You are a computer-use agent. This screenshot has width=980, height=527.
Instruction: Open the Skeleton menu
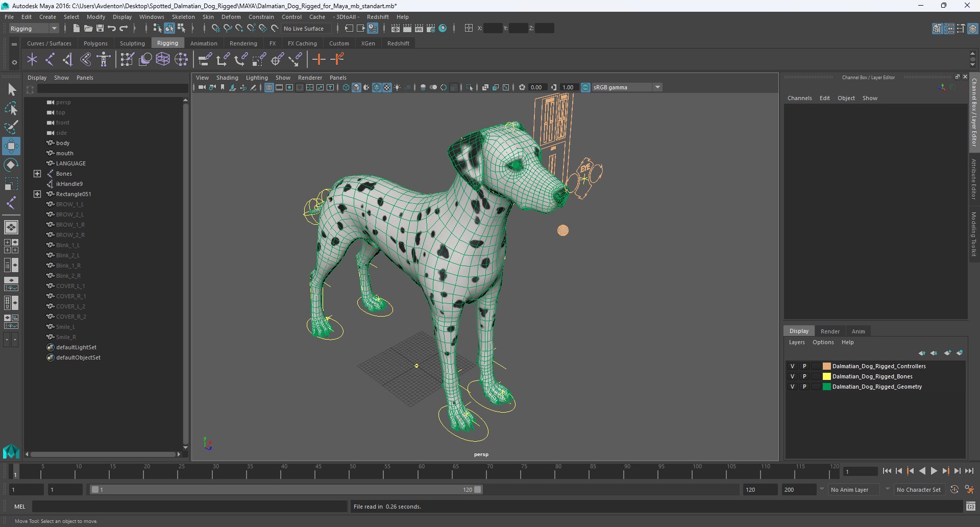[x=183, y=17]
